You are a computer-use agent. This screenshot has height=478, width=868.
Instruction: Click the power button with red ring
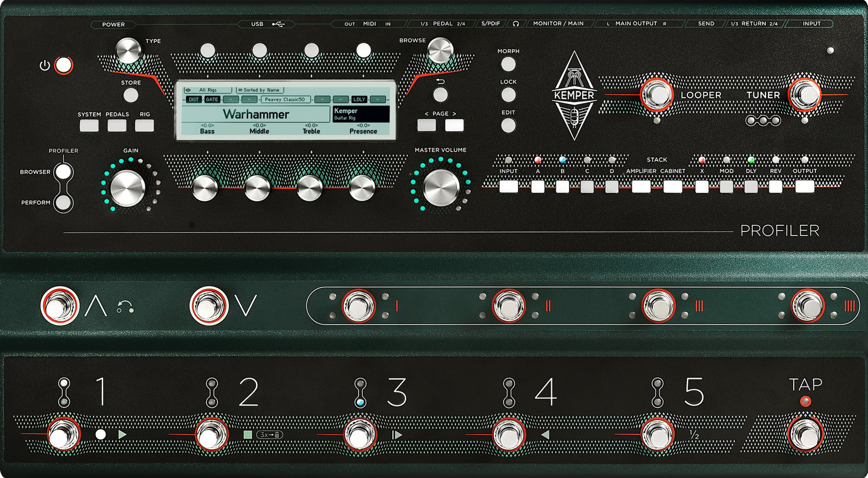[x=63, y=65]
